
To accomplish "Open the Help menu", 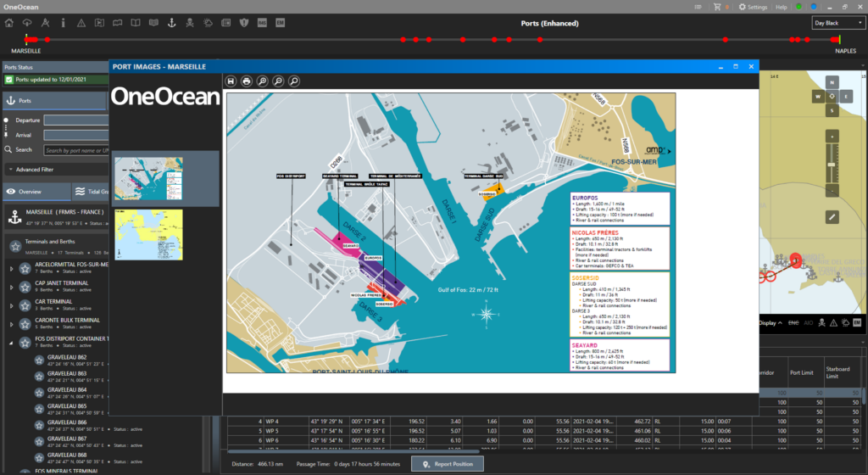I will [x=781, y=7].
